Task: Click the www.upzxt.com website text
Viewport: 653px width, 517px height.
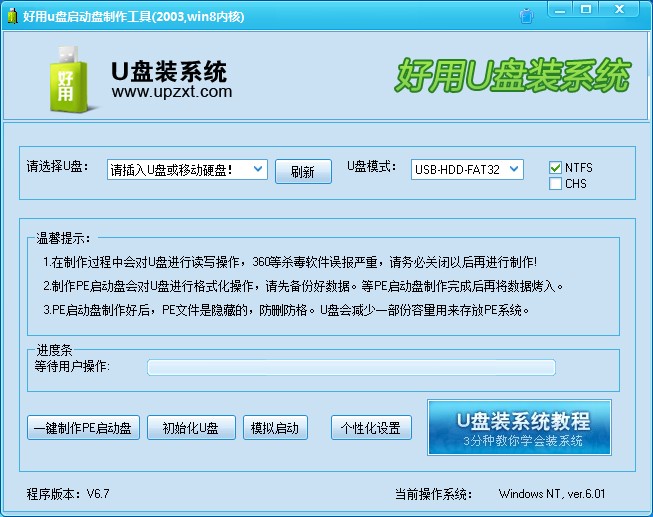Action: [171, 92]
